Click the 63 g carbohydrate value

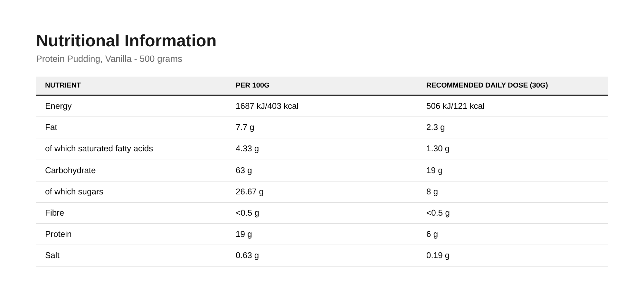pyautogui.click(x=244, y=171)
